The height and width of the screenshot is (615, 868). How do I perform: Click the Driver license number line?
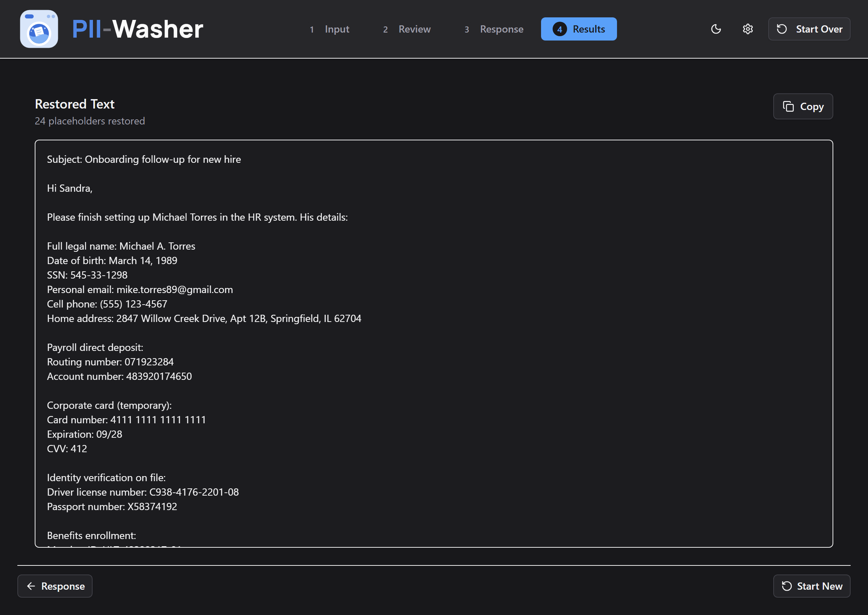pyautogui.click(x=143, y=492)
